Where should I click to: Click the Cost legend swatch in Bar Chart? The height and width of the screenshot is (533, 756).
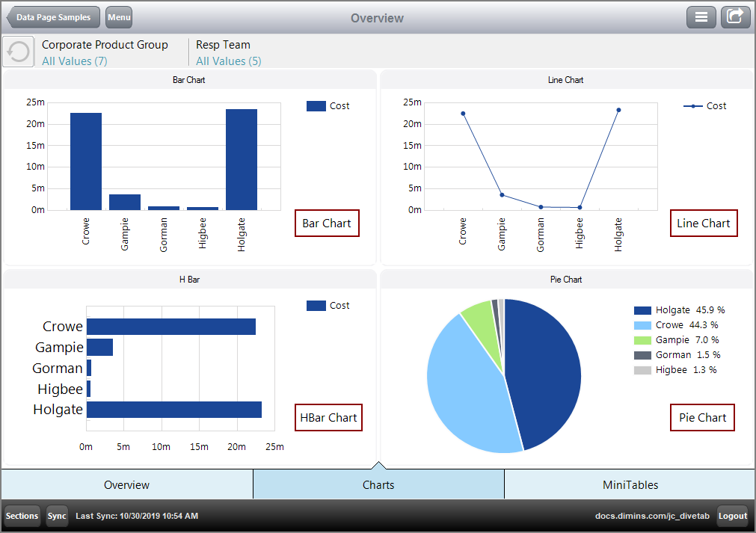[x=316, y=106]
